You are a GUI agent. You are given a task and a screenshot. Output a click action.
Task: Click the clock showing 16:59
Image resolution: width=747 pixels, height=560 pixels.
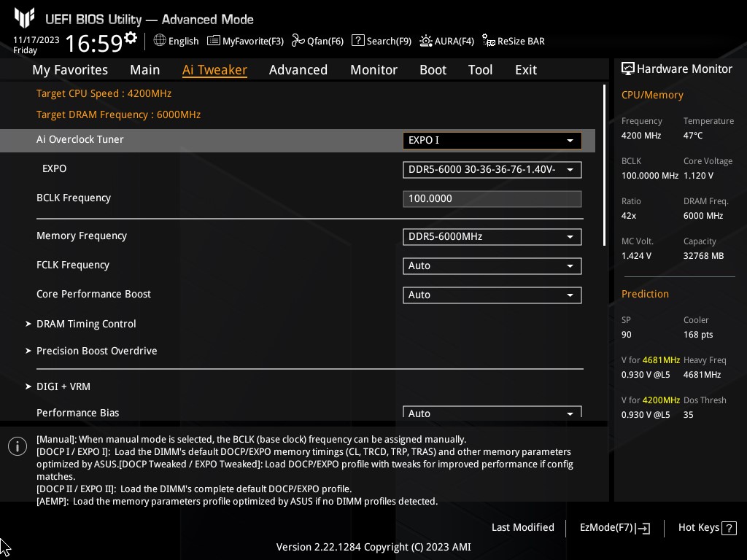coord(93,43)
